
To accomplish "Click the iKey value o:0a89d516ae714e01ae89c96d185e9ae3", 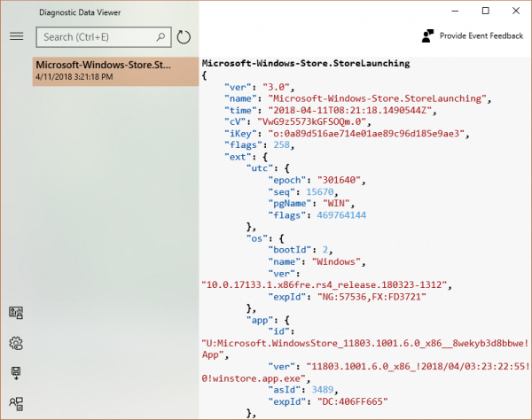I will click(x=366, y=134).
